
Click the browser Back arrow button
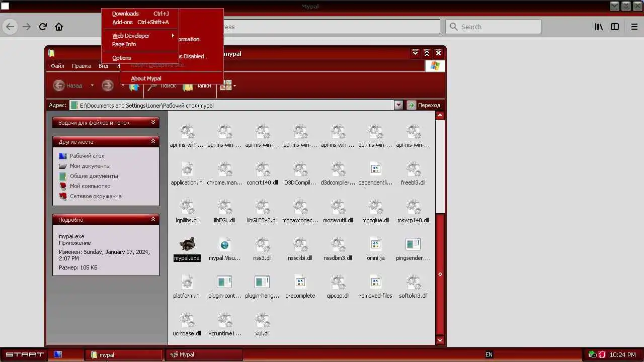[x=10, y=27]
